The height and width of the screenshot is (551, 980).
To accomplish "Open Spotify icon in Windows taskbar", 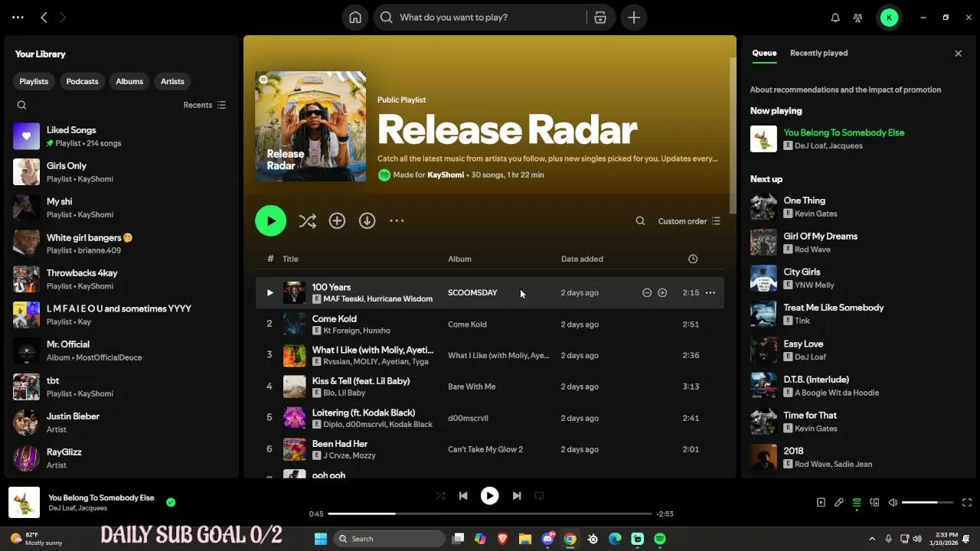I will click(x=660, y=539).
